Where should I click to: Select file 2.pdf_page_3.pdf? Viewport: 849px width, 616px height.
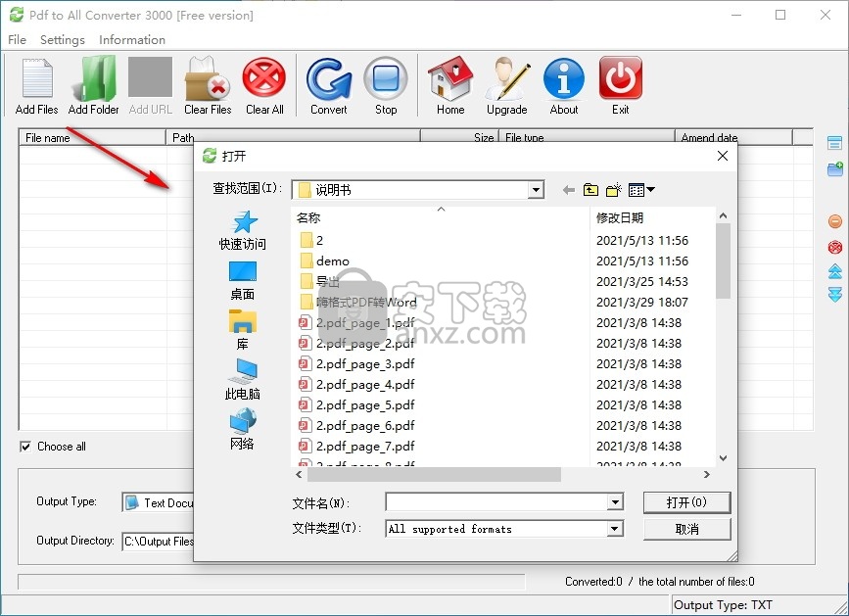coord(356,363)
